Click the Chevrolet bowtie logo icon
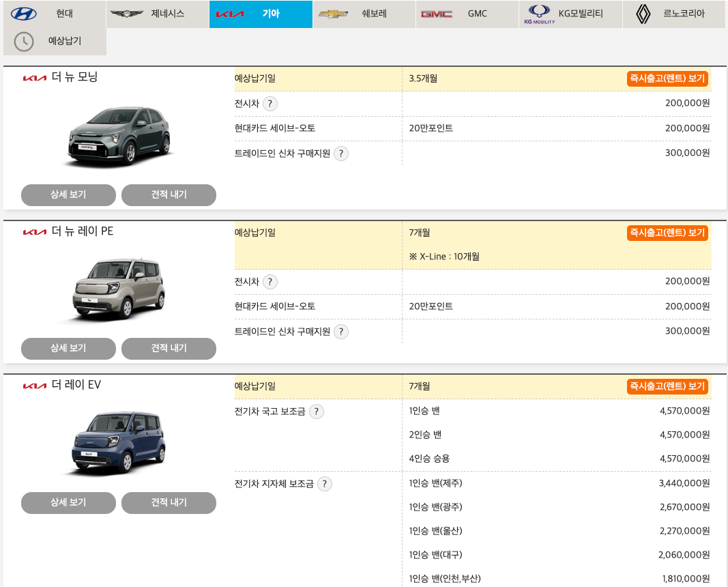This screenshot has height=587, width=728. pyautogui.click(x=334, y=14)
